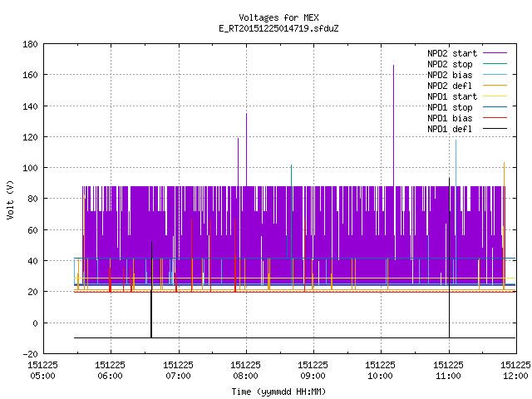
Task: Click the NPD2 defl orange legend line
Action: [495, 86]
